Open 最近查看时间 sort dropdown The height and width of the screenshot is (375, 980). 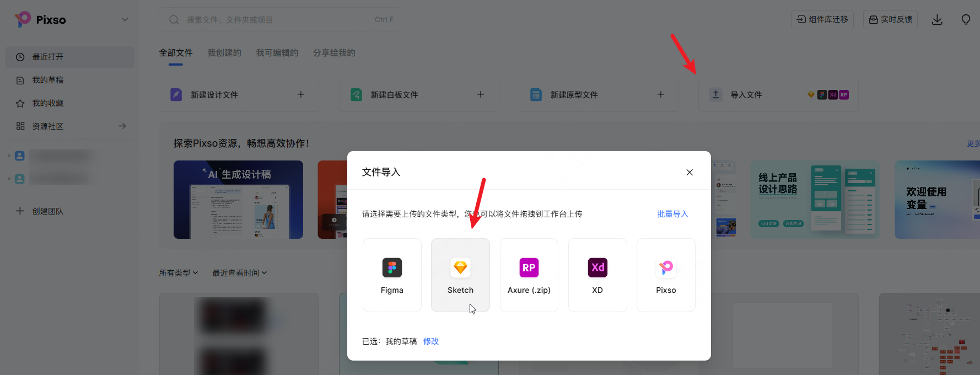pos(240,273)
